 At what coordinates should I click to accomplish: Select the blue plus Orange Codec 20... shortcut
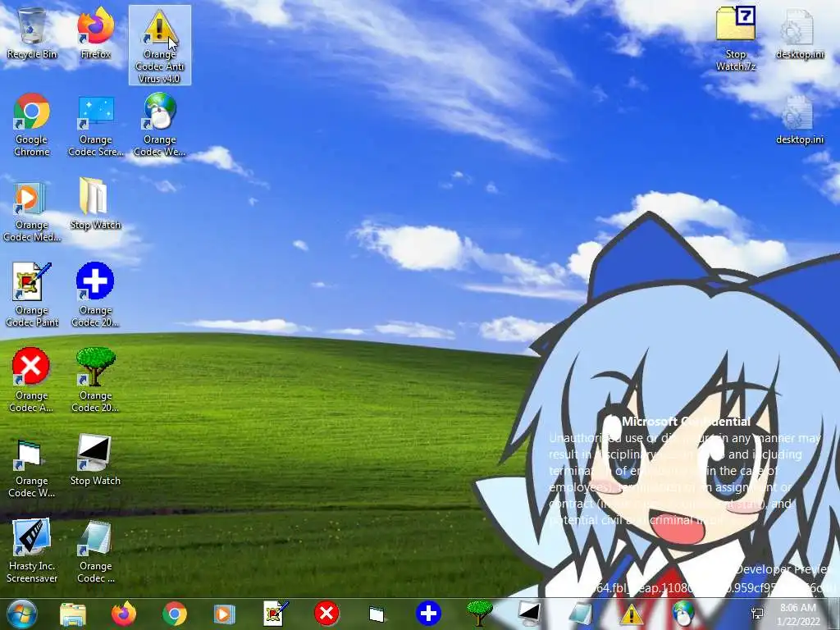95,295
